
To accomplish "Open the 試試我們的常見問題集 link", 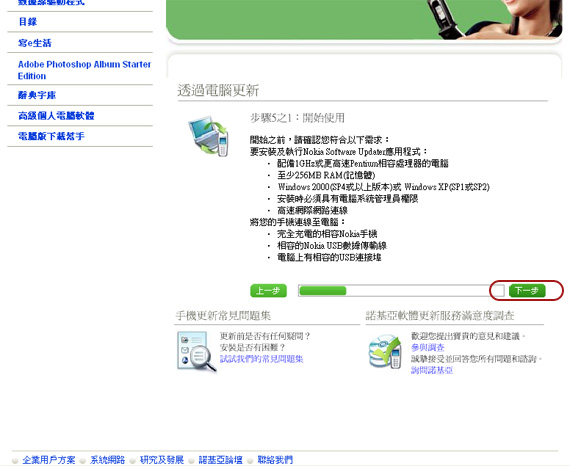I will [261, 359].
